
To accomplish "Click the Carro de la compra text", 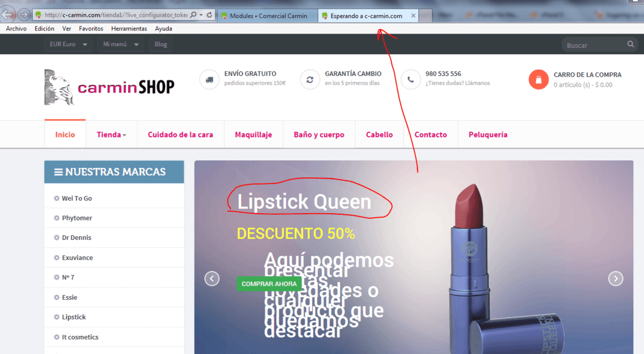I will [x=587, y=75].
